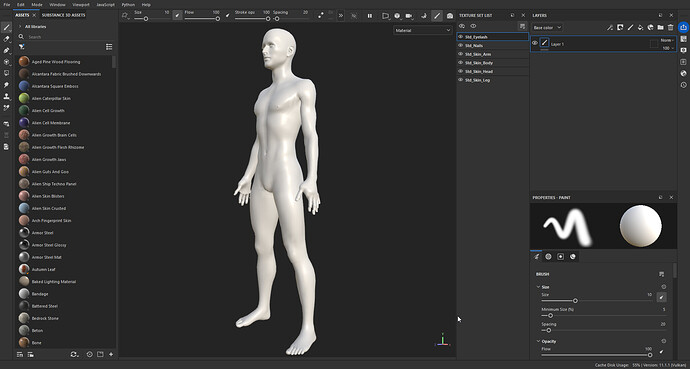Switch to Substance 3D Assets tab
This screenshot has height=369, width=690.
point(64,15)
